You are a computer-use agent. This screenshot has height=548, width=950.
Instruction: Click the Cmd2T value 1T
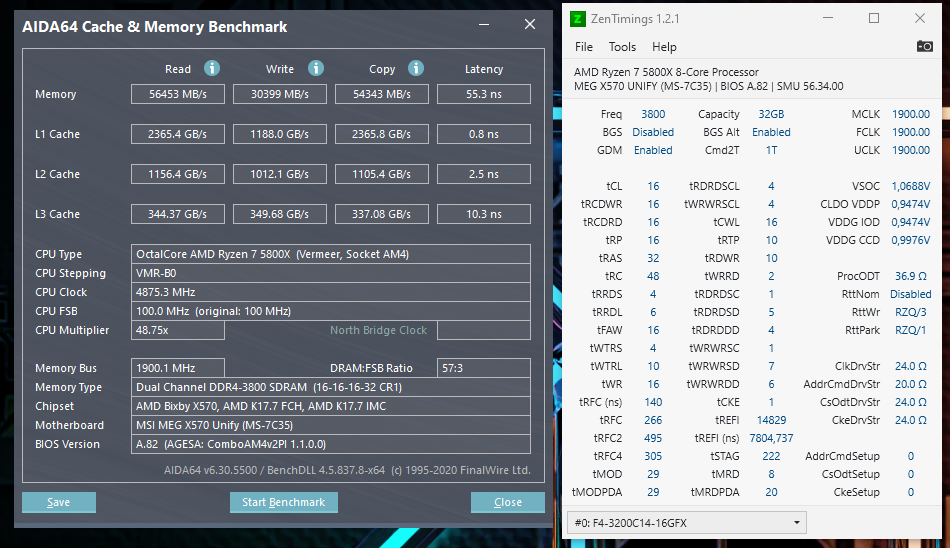(771, 150)
